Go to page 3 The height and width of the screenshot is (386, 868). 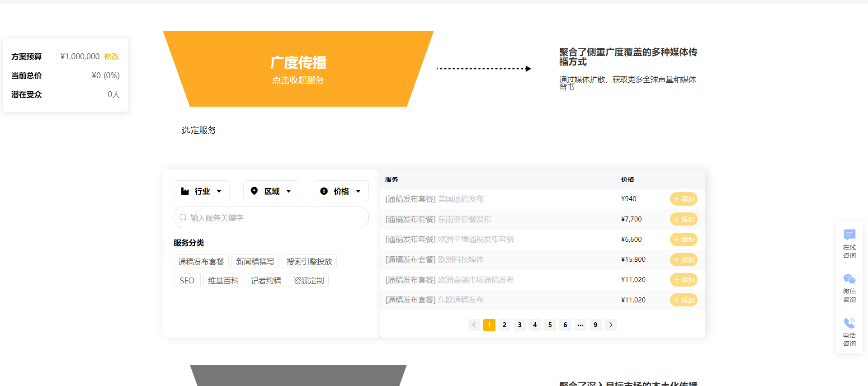(x=520, y=325)
